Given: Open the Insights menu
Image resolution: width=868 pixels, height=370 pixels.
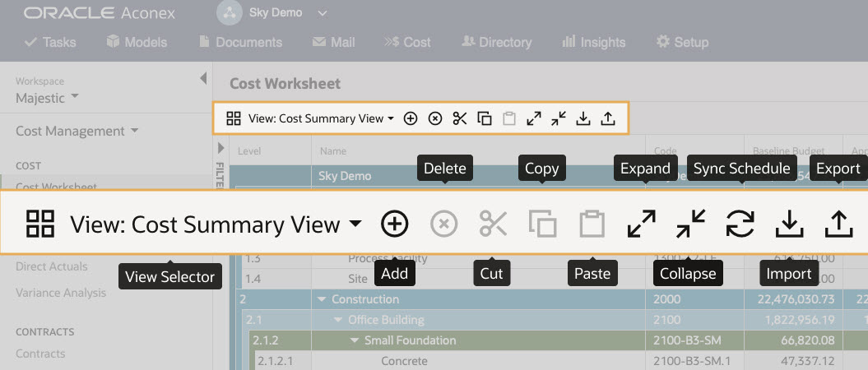Looking at the screenshot, I should [x=593, y=42].
